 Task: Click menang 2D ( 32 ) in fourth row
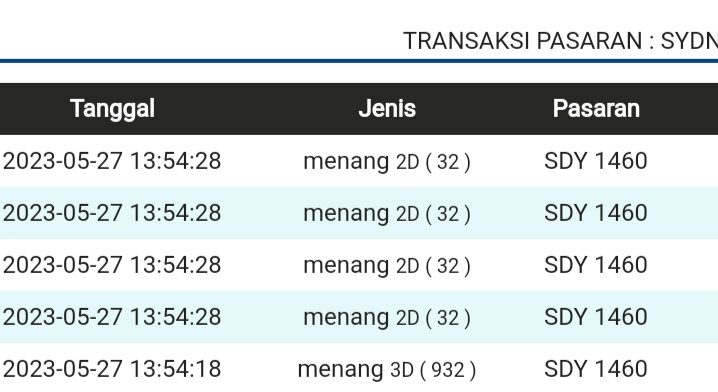point(387,317)
